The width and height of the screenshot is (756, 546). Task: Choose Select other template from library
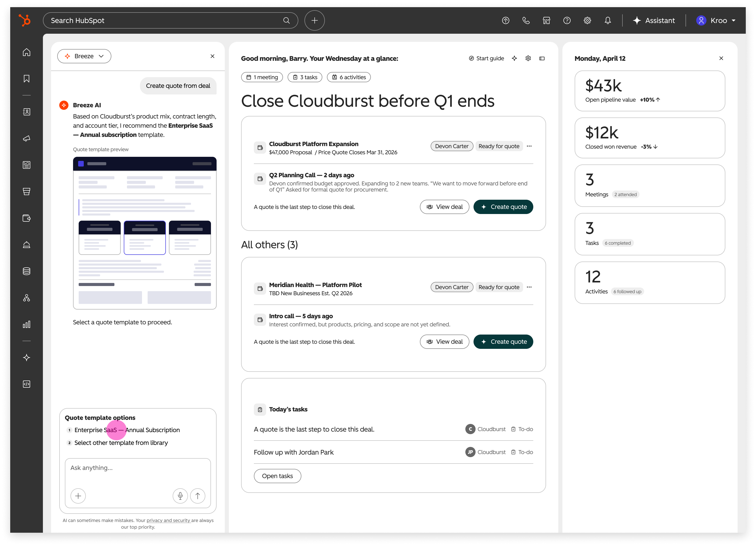tap(117, 443)
